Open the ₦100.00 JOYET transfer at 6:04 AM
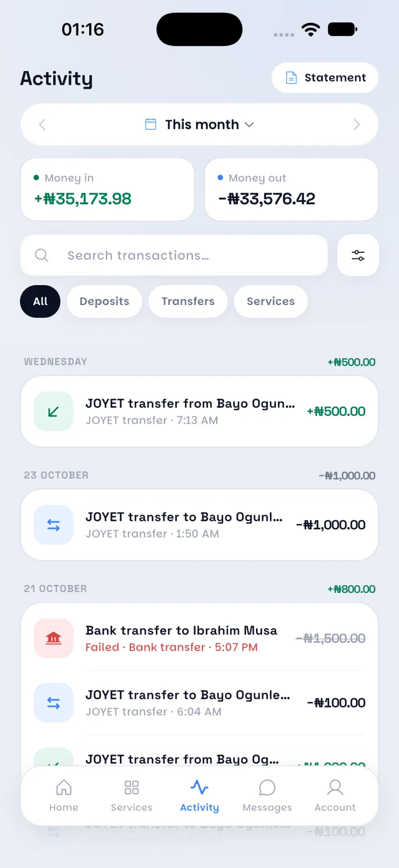Image resolution: width=399 pixels, height=868 pixels. (199, 703)
